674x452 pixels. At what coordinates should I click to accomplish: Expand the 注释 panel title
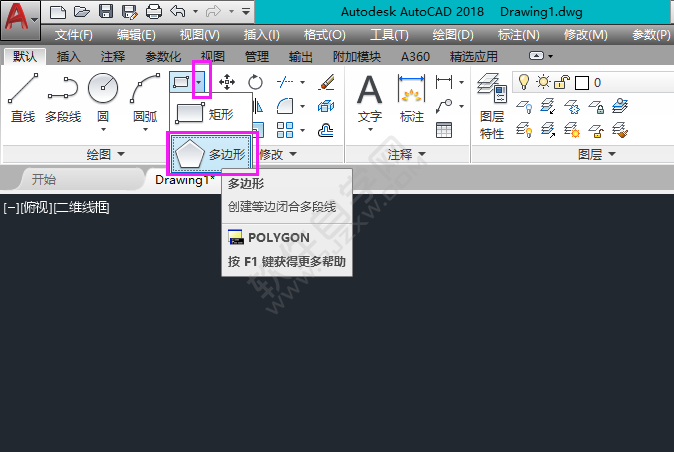pos(406,154)
